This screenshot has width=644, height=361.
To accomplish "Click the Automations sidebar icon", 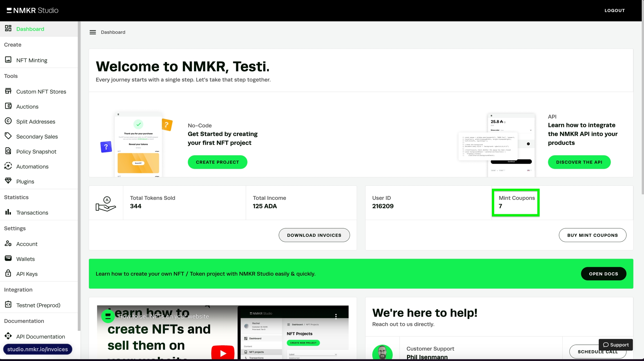I will coord(8,166).
